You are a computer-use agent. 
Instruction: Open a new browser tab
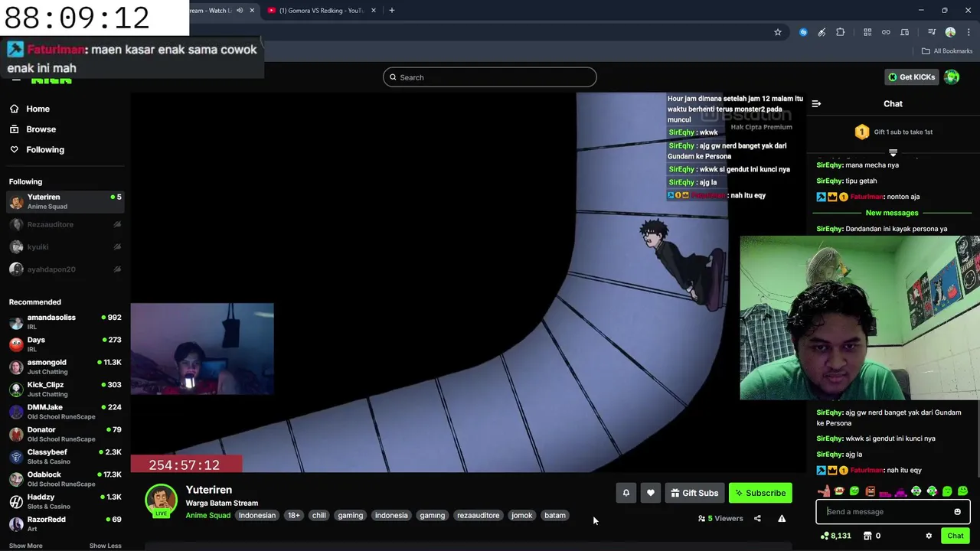(392, 11)
